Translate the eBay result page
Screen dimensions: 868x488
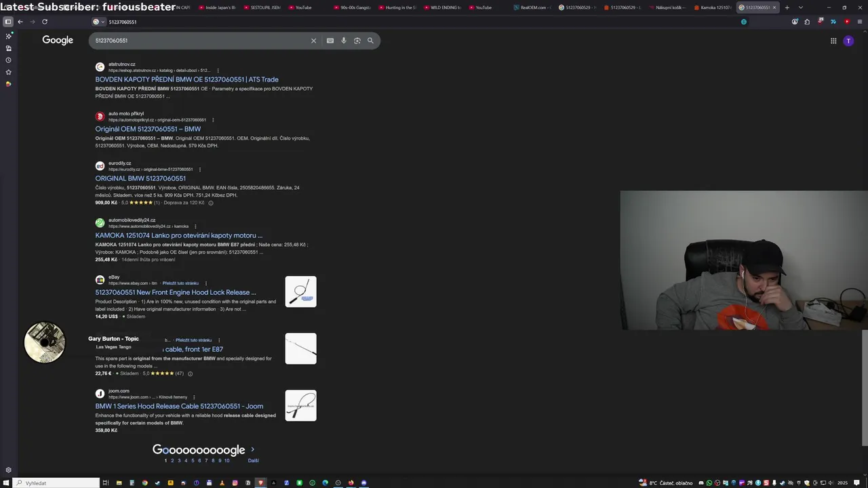180,283
